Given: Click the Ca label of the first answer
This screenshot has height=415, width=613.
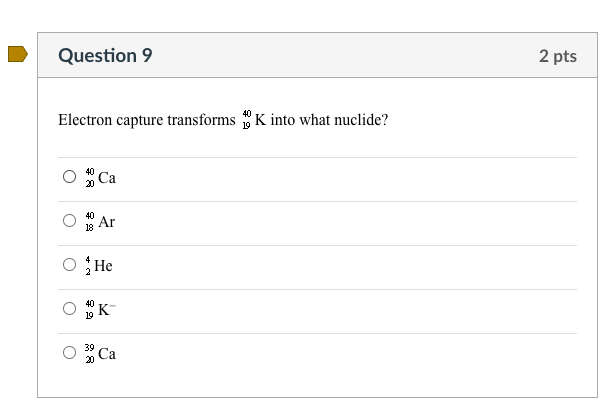Looking at the screenshot, I should pos(107,178).
